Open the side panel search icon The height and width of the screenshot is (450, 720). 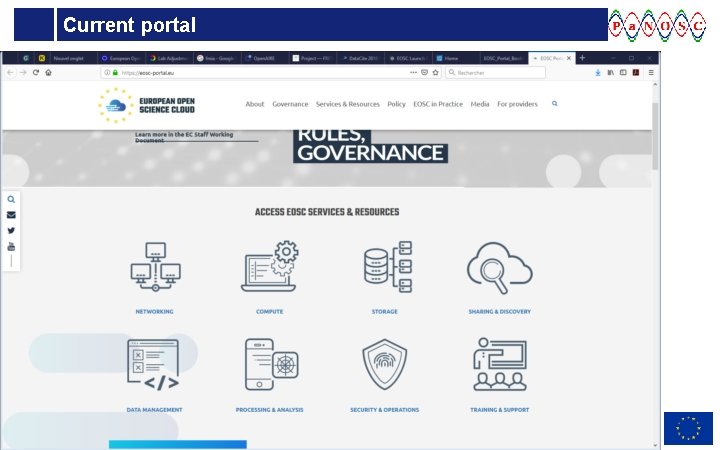tap(11, 199)
